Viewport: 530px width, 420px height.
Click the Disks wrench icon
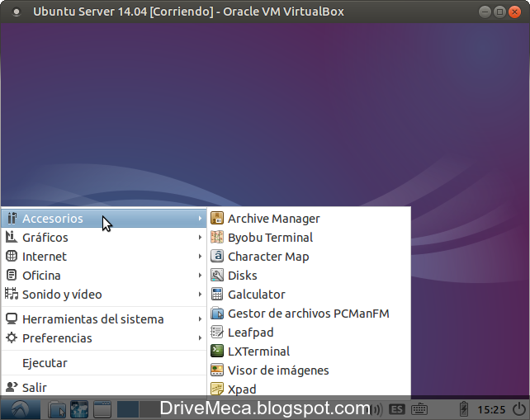coord(217,275)
